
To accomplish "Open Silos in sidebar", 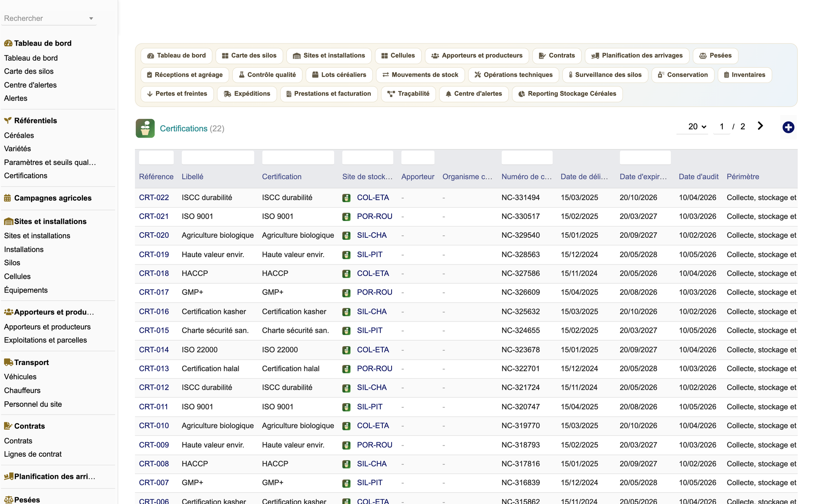I will click(x=12, y=263).
